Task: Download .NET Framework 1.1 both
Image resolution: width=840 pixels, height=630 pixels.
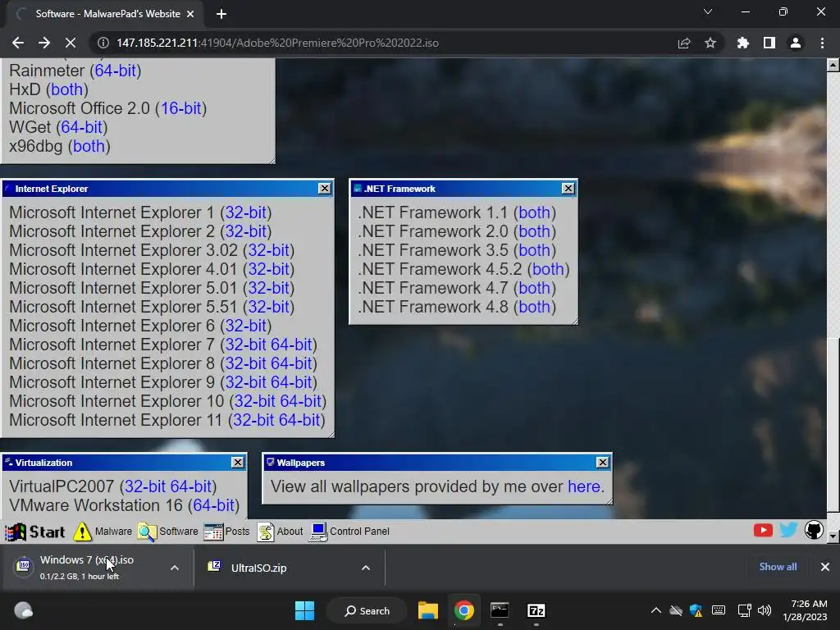Action: tap(535, 212)
